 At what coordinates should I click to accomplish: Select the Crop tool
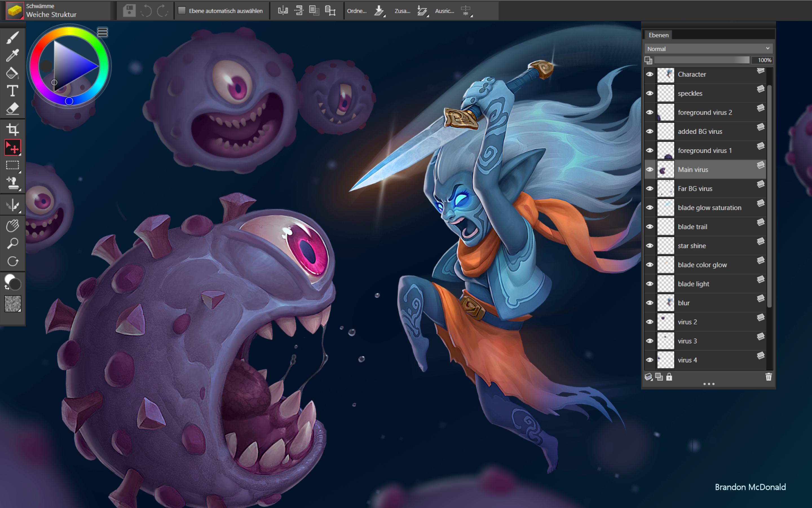coord(12,129)
